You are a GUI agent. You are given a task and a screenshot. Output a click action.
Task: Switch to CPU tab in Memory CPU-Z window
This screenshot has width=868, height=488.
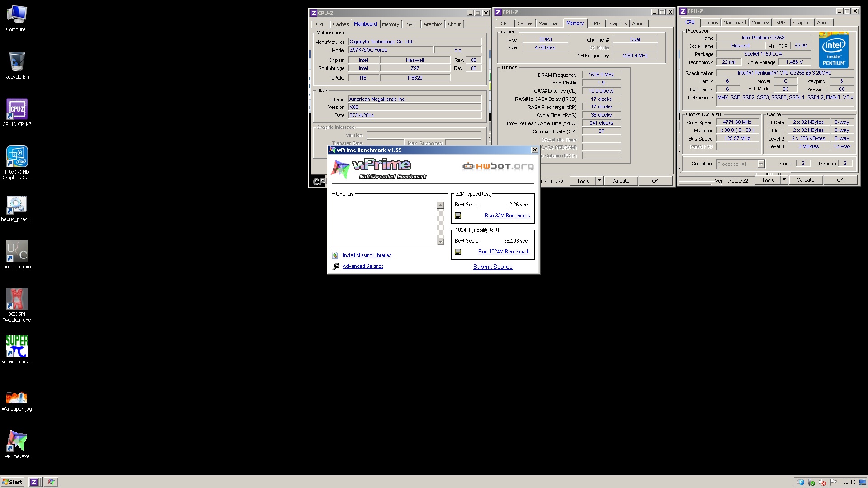click(x=505, y=23)
